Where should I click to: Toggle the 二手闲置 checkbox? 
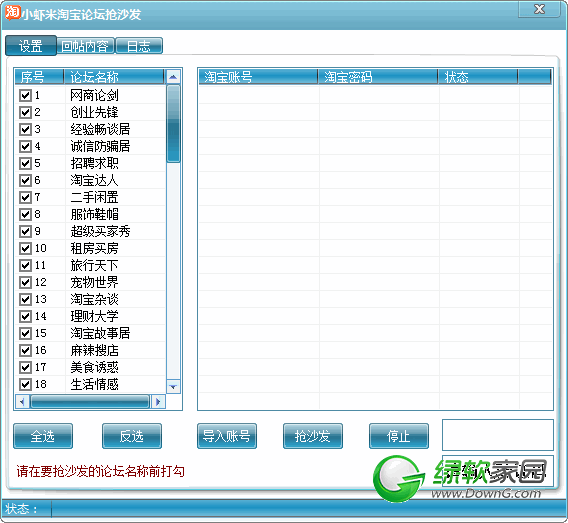pyautogui.click(x=25, y=198)
